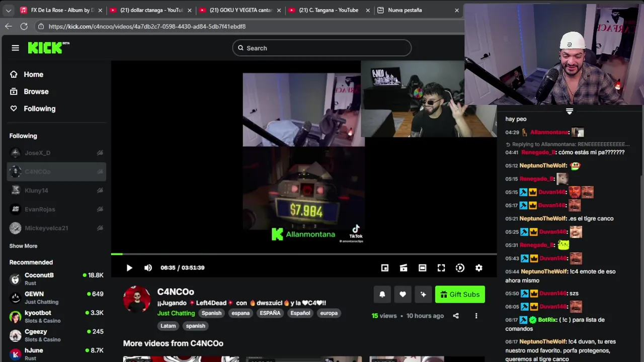
Task: Go back in browser
Action: point(9,26)
